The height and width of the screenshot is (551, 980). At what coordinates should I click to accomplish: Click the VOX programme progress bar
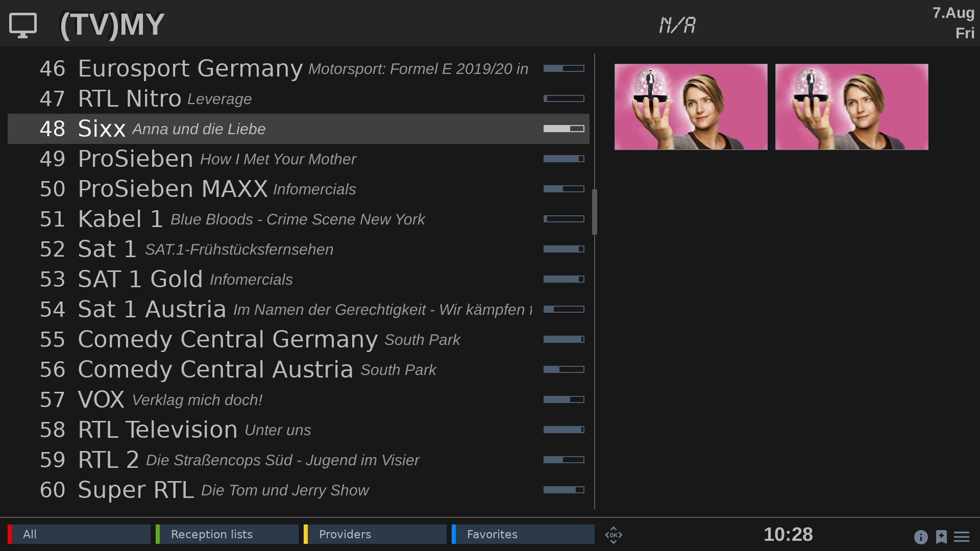(564, 399)
